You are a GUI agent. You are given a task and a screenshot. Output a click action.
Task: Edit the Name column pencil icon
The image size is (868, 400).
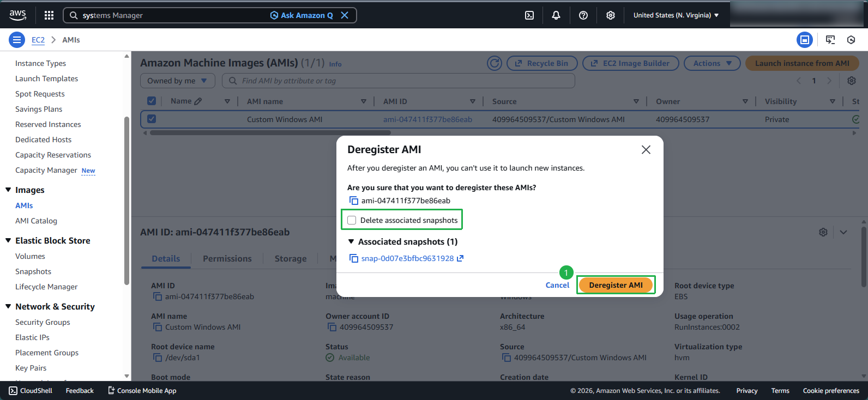198,101
